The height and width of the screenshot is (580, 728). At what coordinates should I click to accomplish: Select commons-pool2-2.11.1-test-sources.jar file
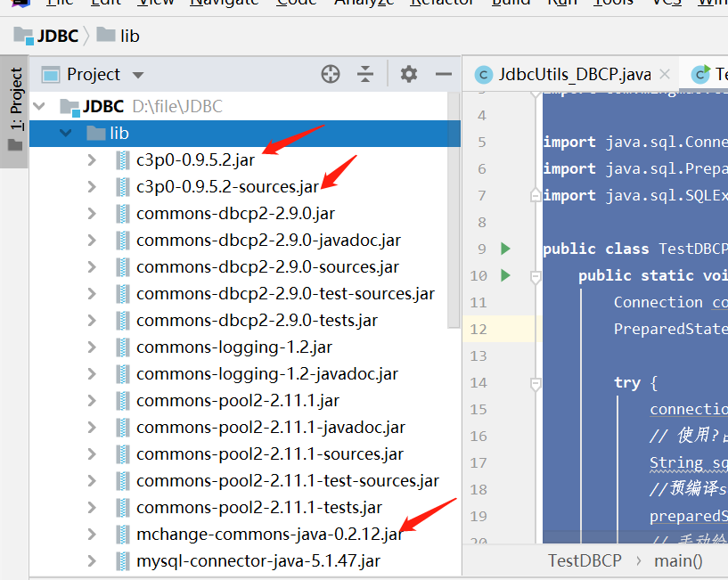288,481
